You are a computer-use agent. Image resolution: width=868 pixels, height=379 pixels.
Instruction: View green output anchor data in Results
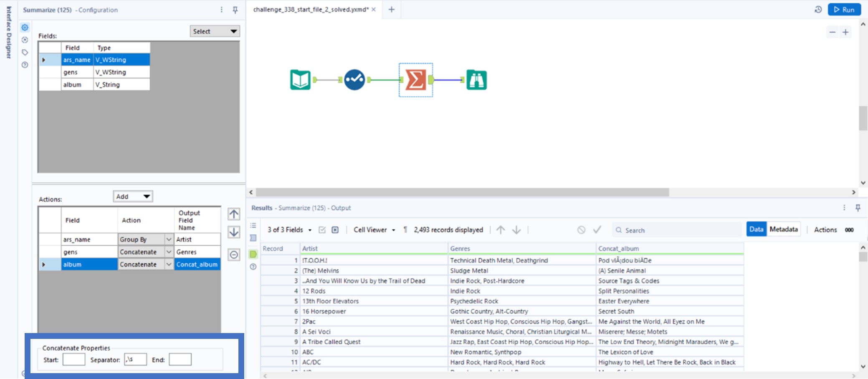click(x=253, y=254)
